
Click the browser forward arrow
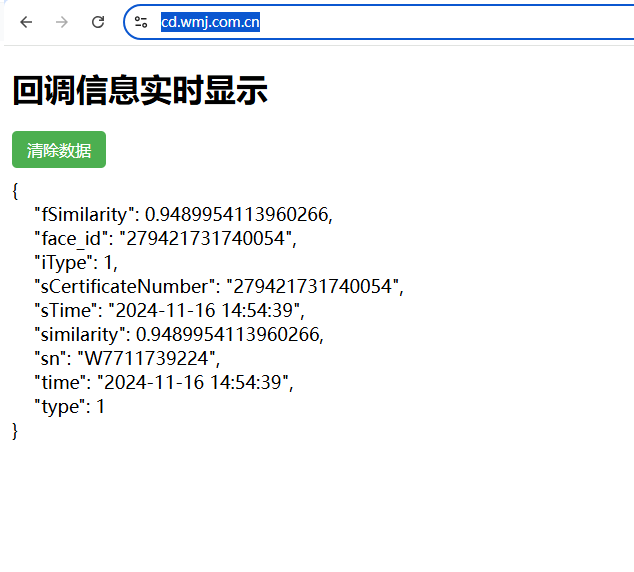[x=62, y=22]
